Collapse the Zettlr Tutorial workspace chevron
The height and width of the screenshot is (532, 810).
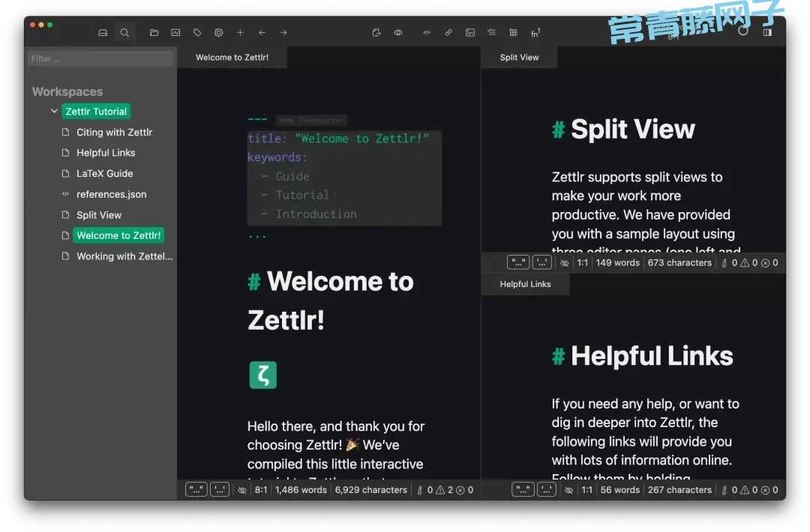[54, 111]
